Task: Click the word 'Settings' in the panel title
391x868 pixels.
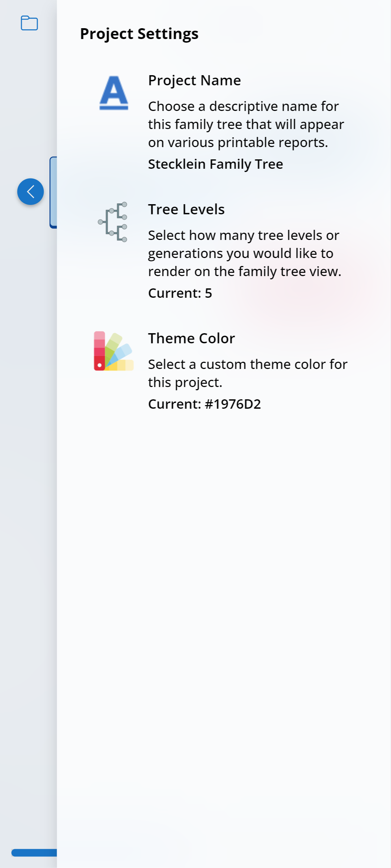Action: pos(168,34)
